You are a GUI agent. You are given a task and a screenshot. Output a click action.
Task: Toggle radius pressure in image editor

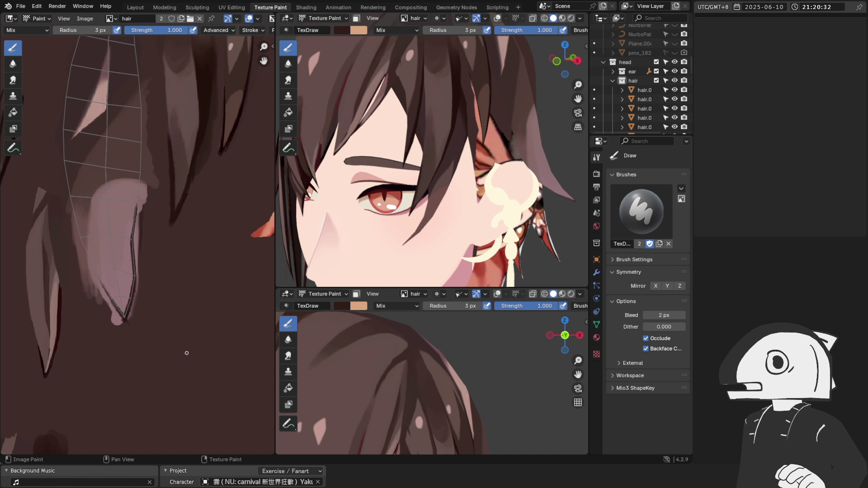tap(117, 30)
